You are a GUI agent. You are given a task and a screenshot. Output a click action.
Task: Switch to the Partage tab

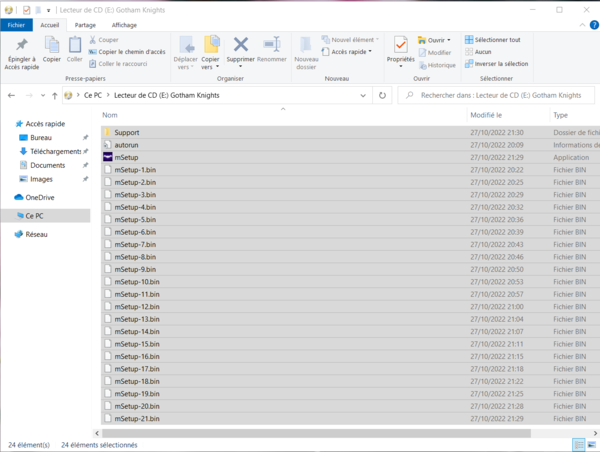click(85, 25)
